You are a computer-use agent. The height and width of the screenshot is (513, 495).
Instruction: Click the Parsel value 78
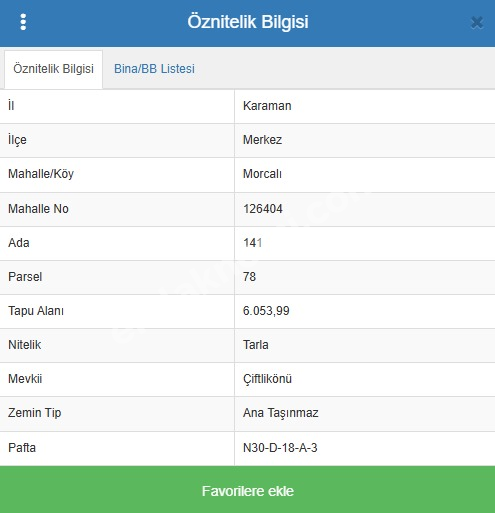(x=249, y=277)
